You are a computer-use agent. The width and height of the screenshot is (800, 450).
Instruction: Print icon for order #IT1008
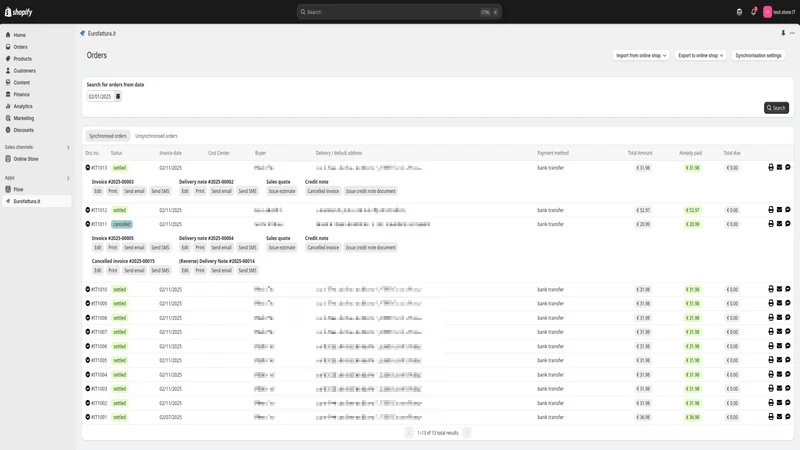tap(771, 317)
